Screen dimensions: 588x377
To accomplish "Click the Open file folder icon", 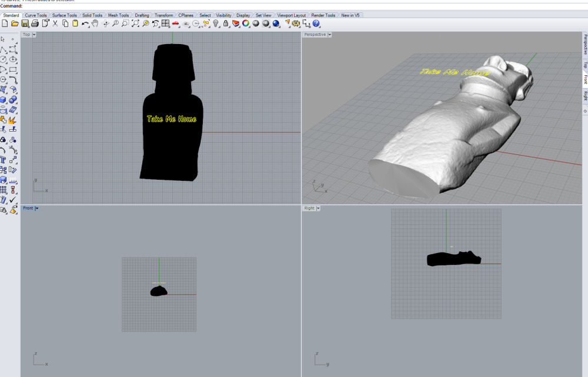I will 15,23.
